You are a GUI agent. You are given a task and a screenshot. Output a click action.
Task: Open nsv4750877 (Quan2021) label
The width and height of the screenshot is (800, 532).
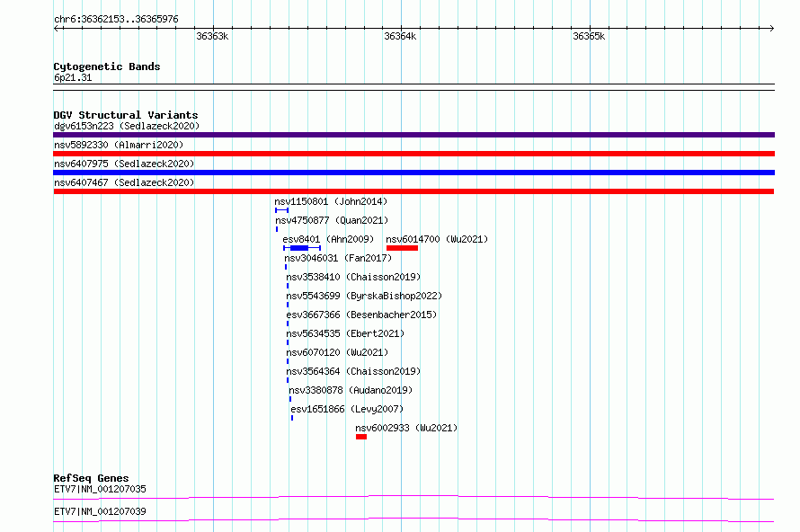(332, 220)
